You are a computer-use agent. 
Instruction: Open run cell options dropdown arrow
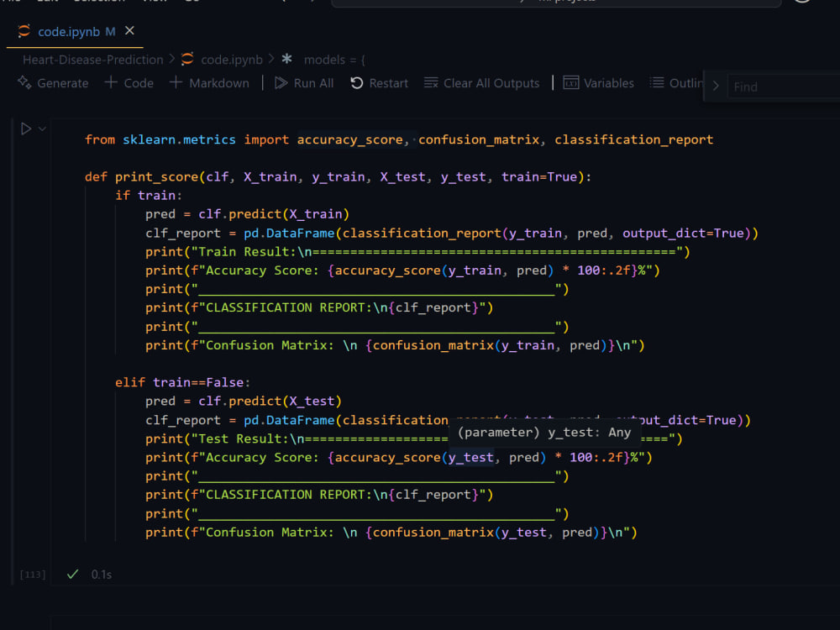click(42, 129)
